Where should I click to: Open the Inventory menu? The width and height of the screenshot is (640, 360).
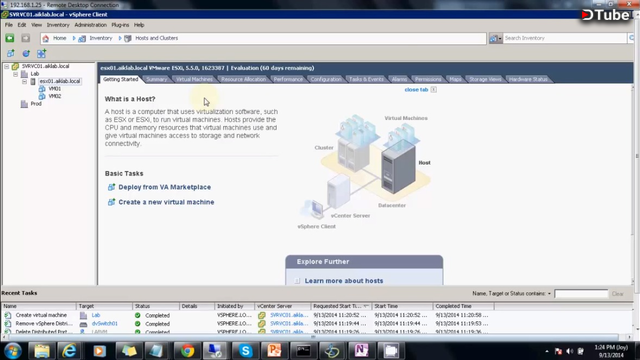point(58,25)
